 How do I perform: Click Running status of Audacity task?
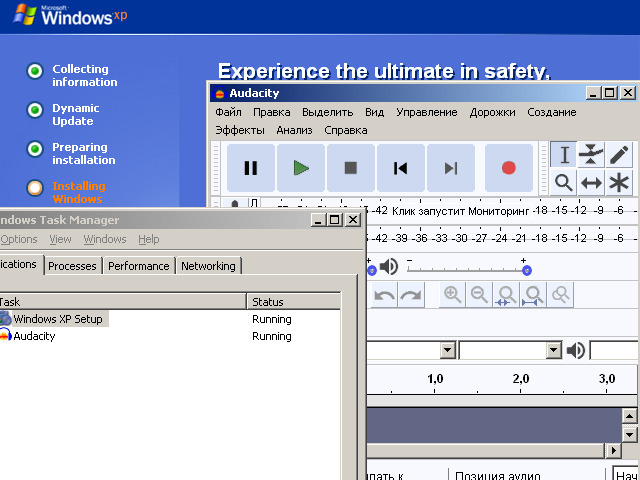(271, 336)
